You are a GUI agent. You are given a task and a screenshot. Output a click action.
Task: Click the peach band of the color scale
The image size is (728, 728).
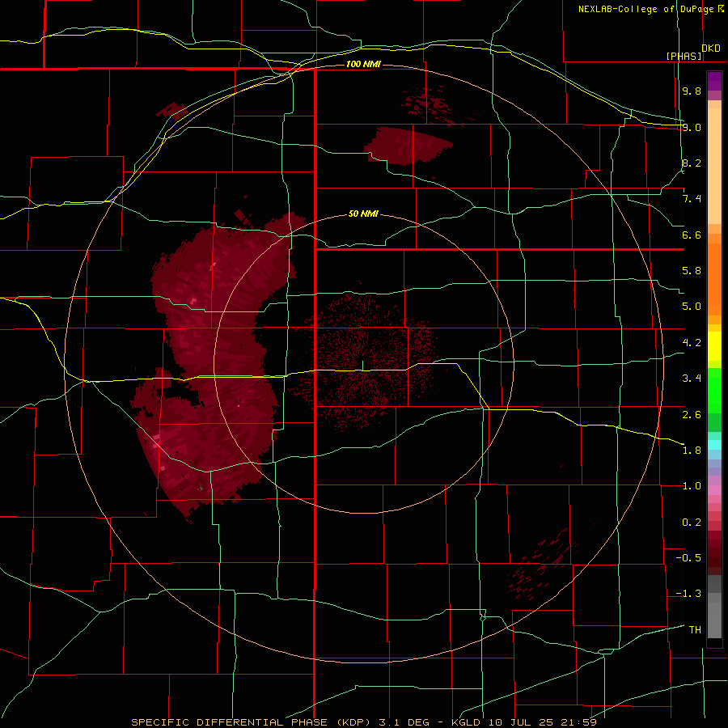[x=714, y=163]
